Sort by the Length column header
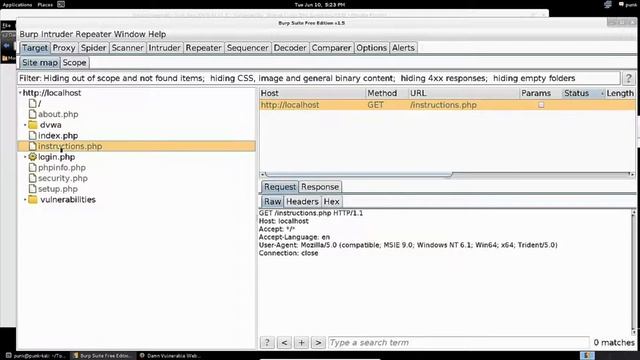This screenshot has width=640, height=360. tap(620, 93)
